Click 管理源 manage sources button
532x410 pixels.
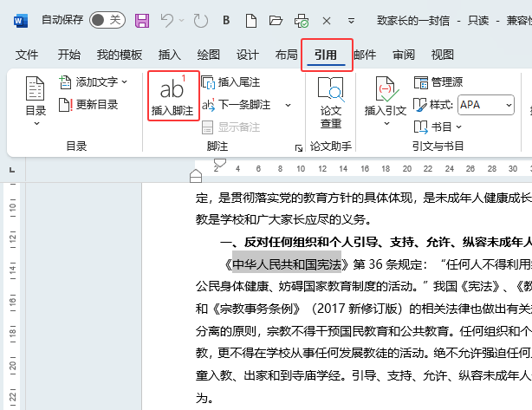pyautogui.click(x=438, y=82)
